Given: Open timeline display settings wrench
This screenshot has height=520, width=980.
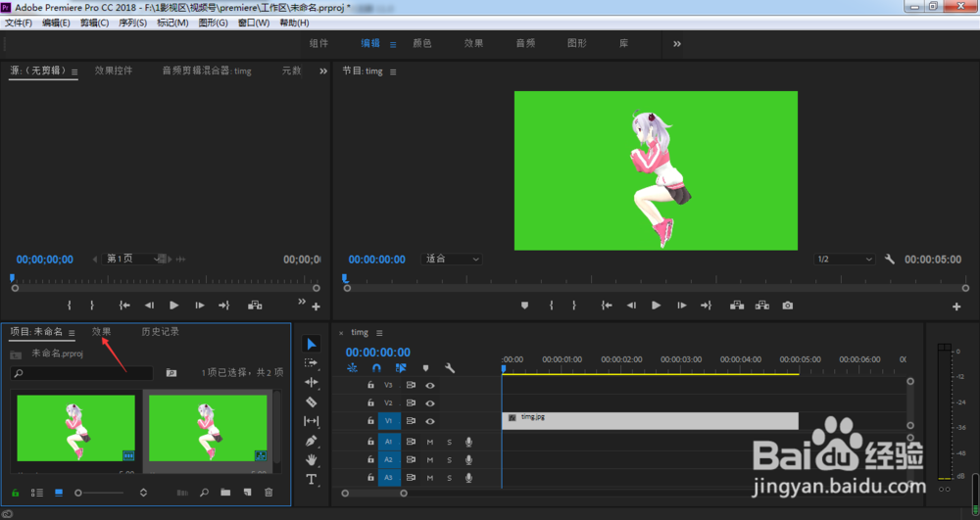Looking at the screenshot, I should (450, 367).
